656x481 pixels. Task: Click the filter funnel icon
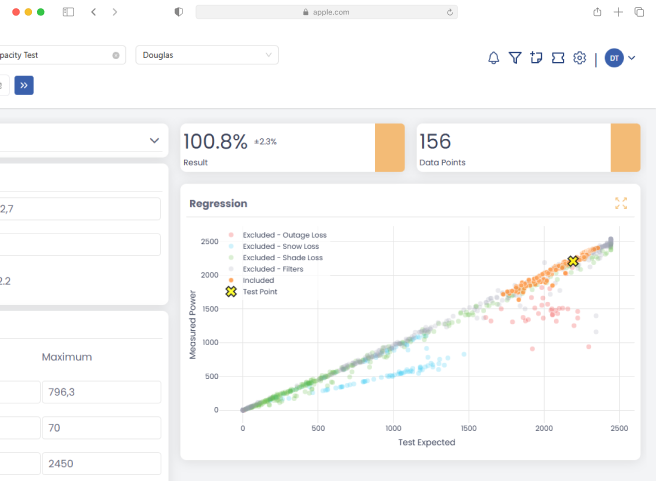coord(515,58)
